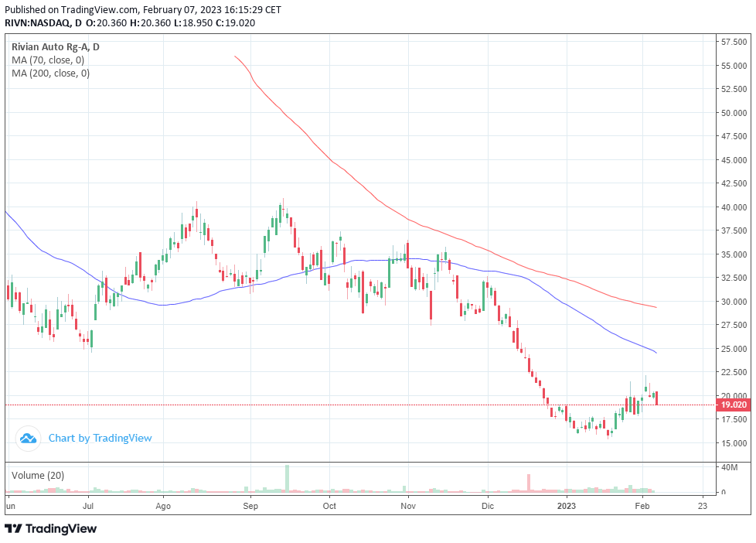756x543 pixels.
Task: Click the 40M volume axis label
Action: (x=730, y=467)
